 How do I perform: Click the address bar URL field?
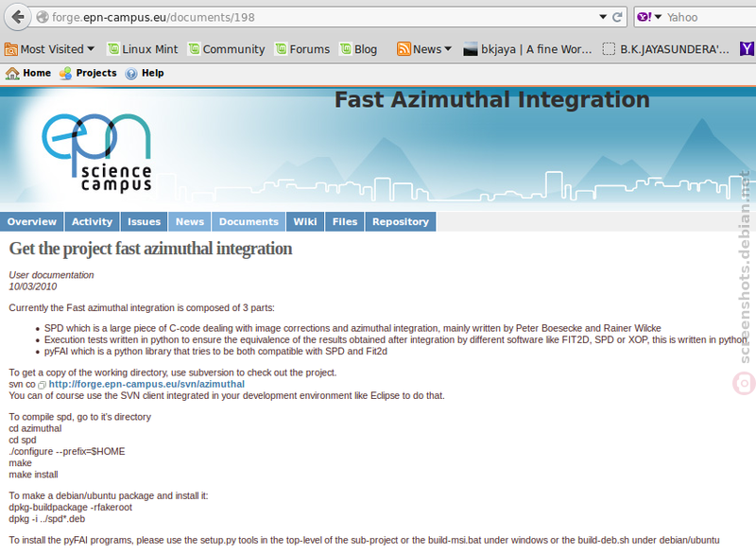318,17
